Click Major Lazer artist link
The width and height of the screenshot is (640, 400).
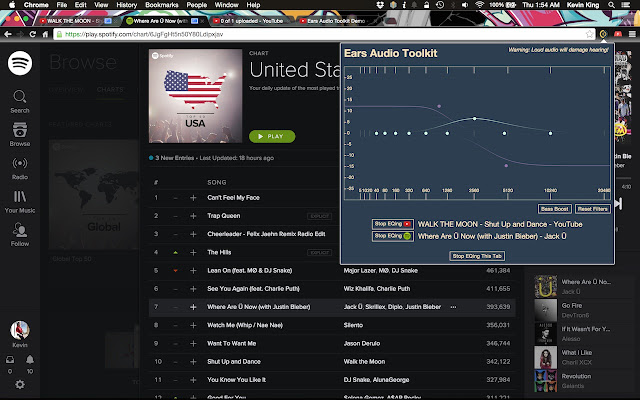click(x=360, y=271)
